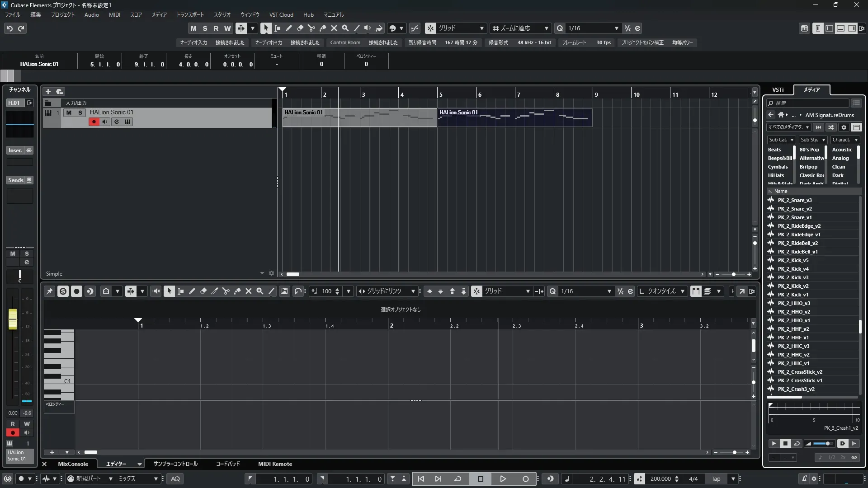Solo the HALion Sonic 01 track

pos(80,113)
